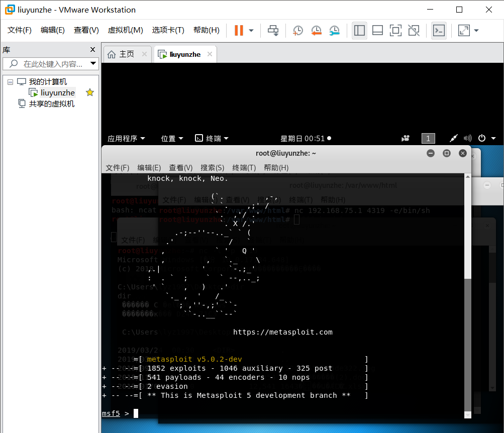Open VMware 编辑(E) menu

[53, 30]
